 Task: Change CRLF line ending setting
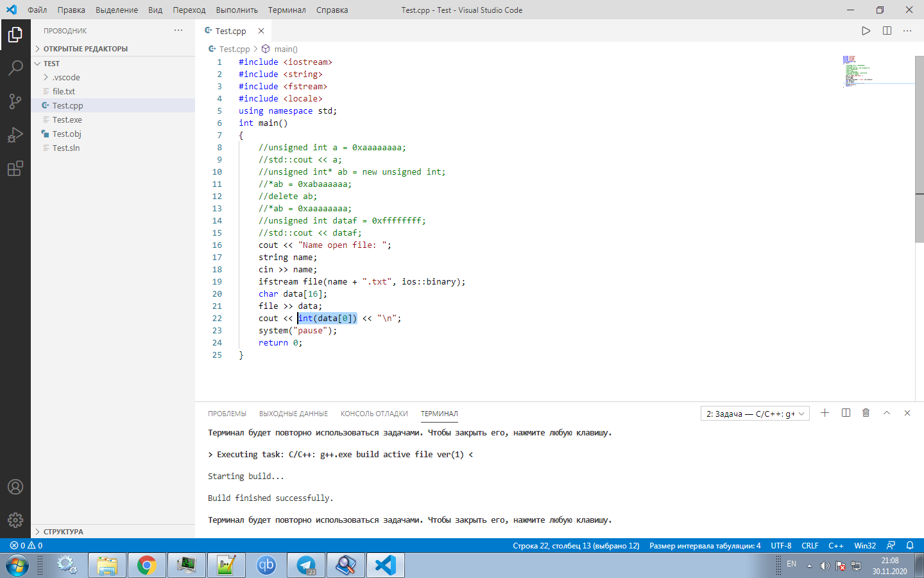(810, 545)
